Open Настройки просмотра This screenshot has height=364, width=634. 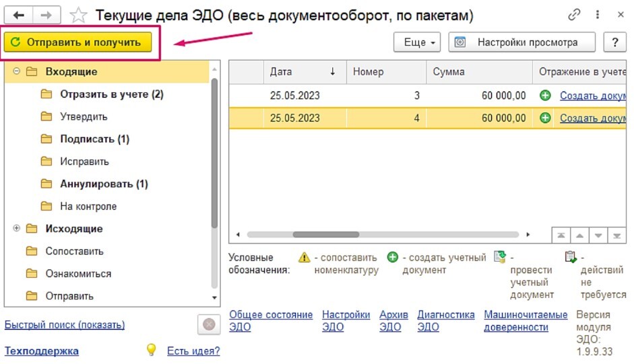521,42
